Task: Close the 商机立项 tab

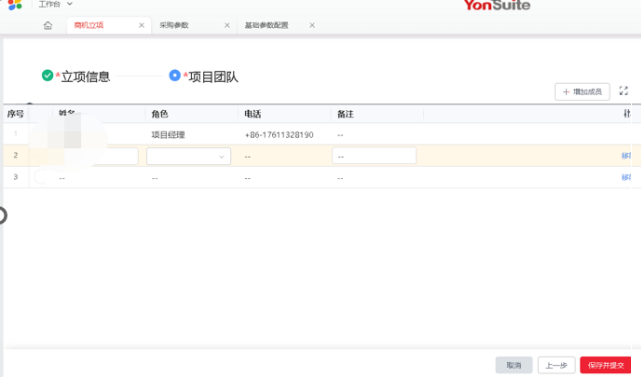Action: [141, 25]
